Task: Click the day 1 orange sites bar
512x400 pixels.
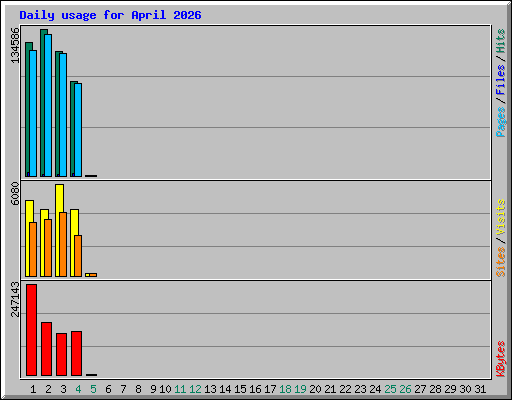Action: point(33,249)
